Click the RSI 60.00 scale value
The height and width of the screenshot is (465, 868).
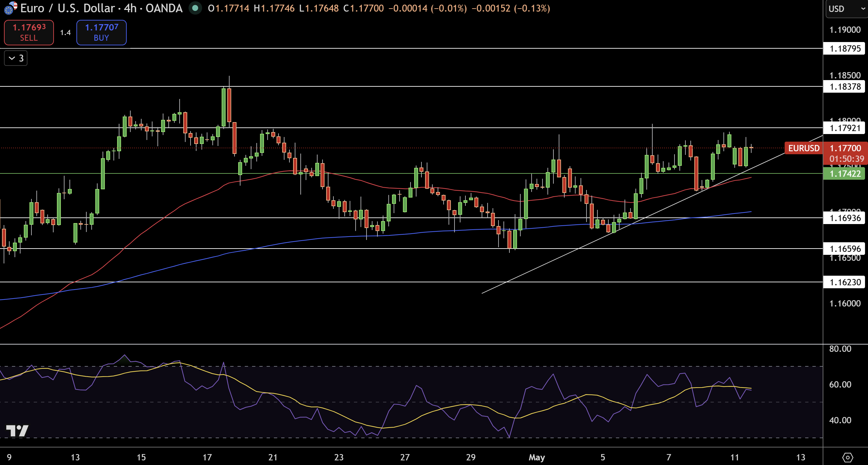pos(840,384)
